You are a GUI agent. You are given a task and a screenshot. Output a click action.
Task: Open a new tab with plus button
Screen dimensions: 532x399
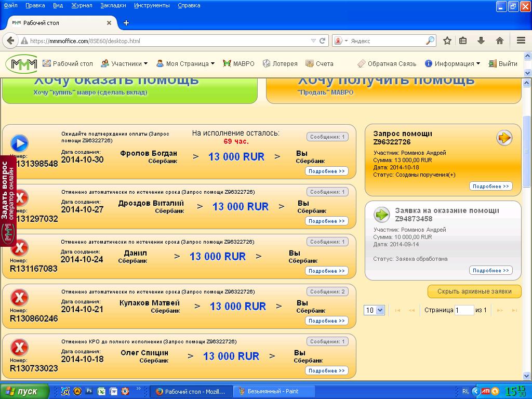tap(126, 23)
